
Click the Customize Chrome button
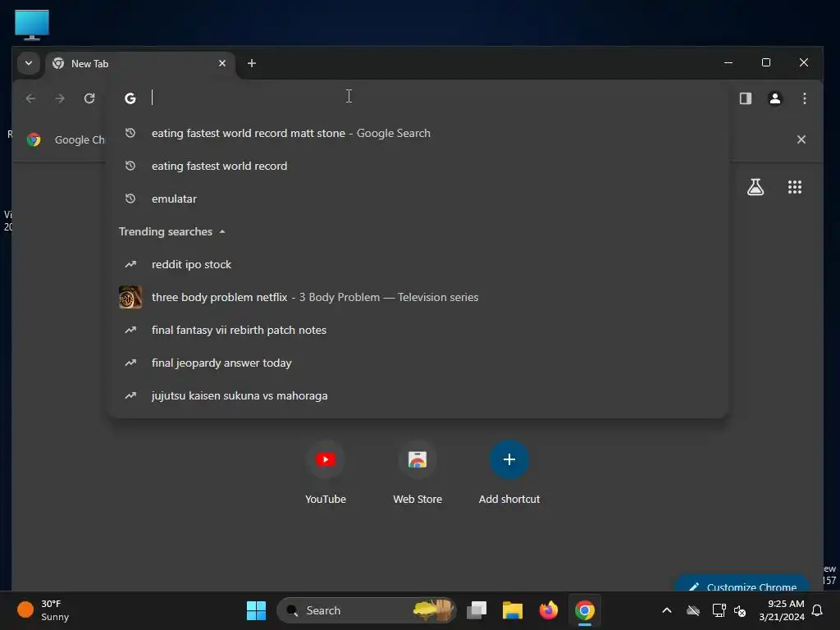(x=742, y=584)
